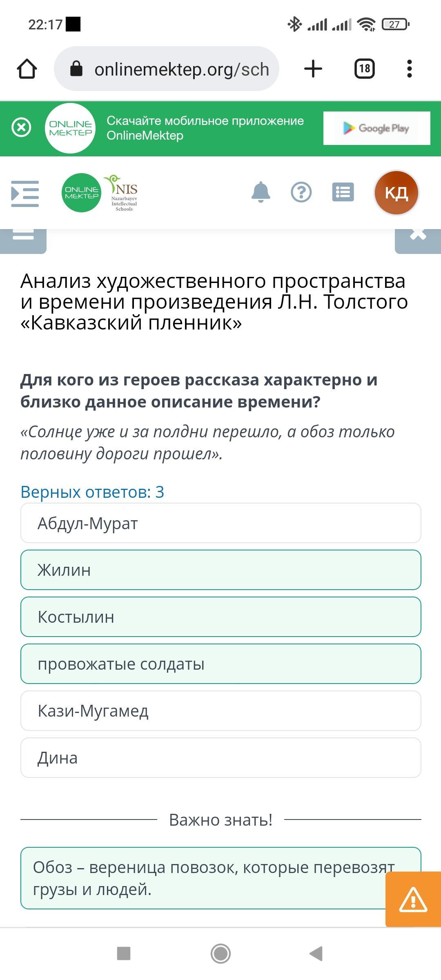
Task: Open new tab with plus icon
Action: tap(313, 69)
